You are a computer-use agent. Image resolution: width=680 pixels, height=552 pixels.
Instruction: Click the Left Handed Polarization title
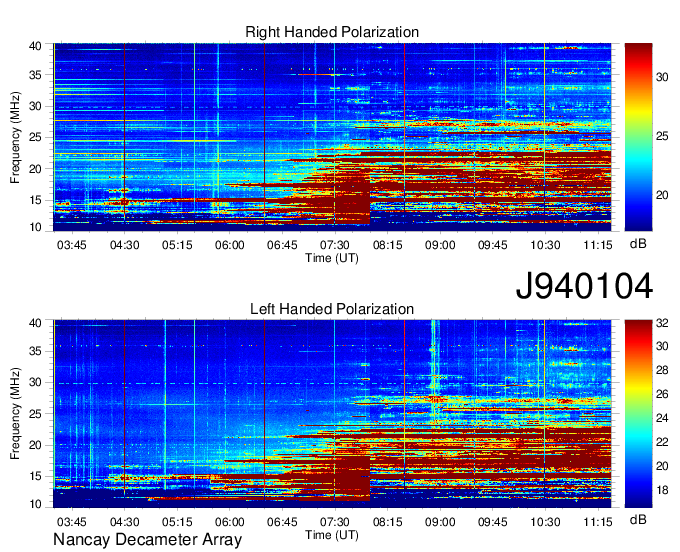tap(332, 309)
